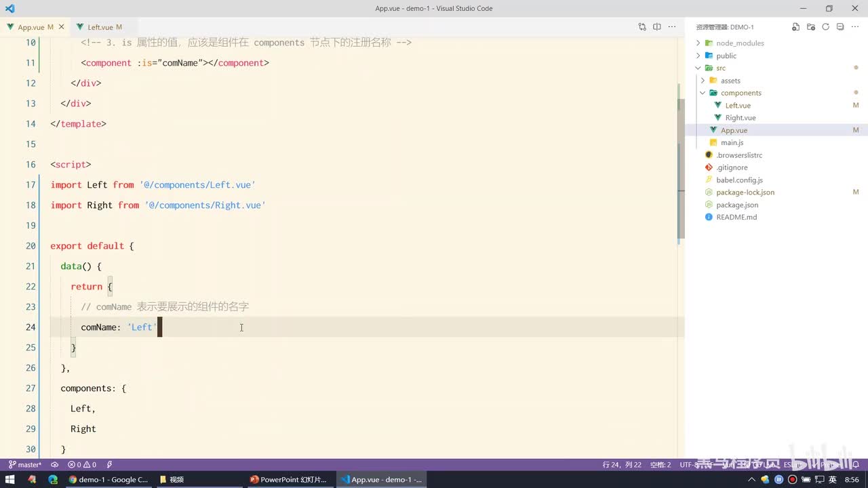
Task: Click the lightning bolt status icon
Action: click(x=109, y=465)
